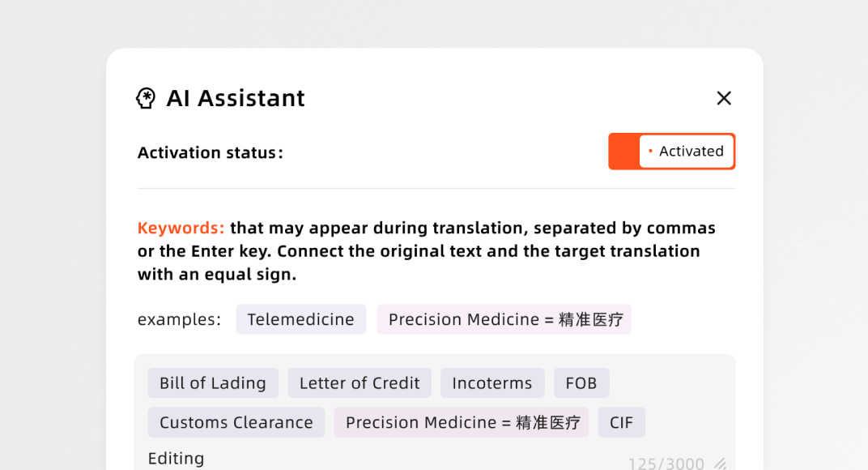
Task: Click the AI Assistant title text
Action: 236,98
